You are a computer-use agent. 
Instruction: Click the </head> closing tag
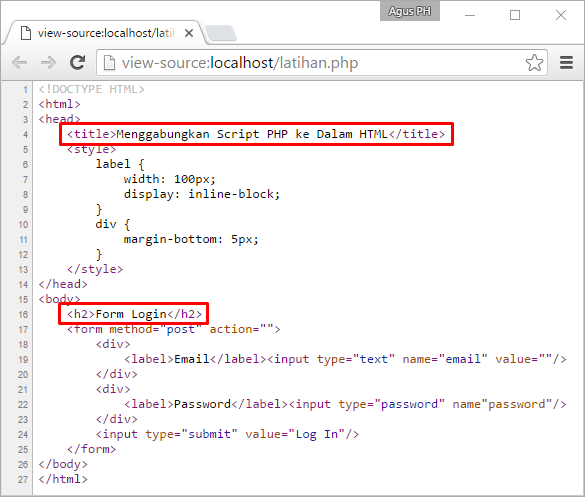pyautogui.click(x=63, y=284)
